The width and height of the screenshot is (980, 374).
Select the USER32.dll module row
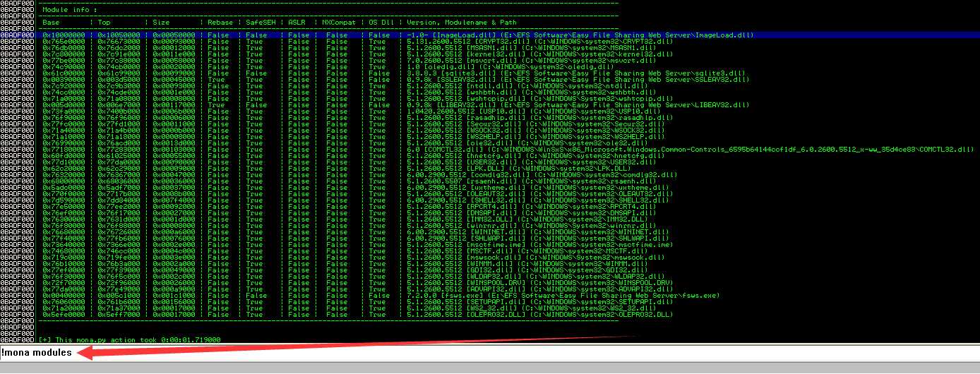(x=490, y=162)
